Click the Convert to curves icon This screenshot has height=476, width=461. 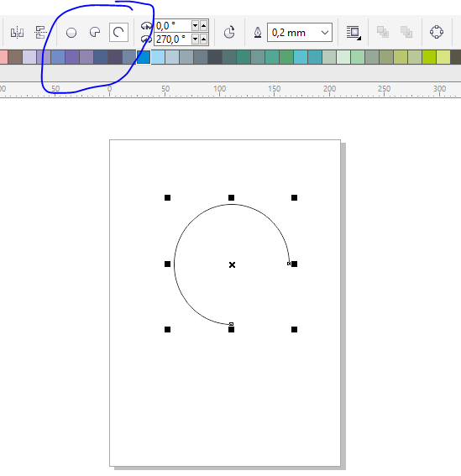[437, 32]
